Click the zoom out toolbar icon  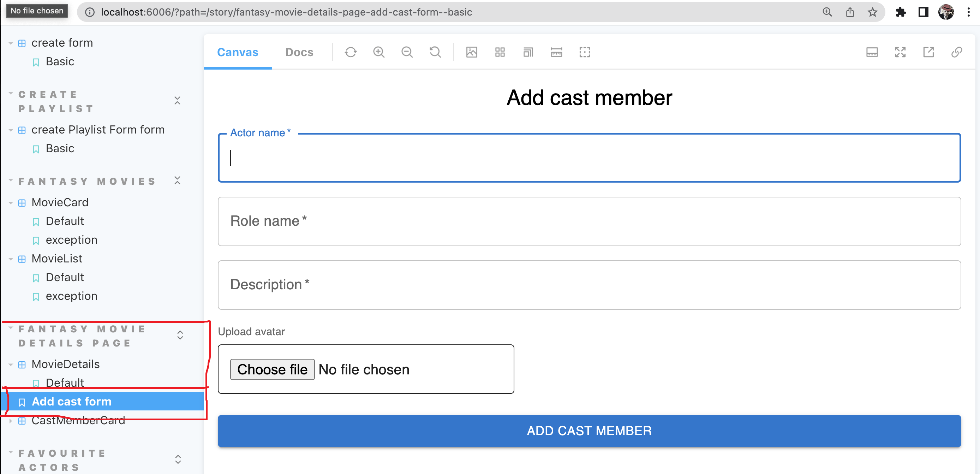(x=407, y=52)
